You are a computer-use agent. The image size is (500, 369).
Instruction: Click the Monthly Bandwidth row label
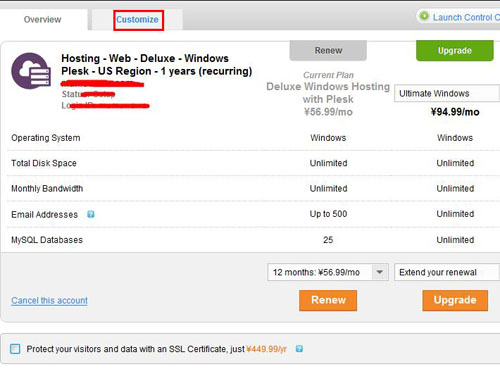point(47,189)
